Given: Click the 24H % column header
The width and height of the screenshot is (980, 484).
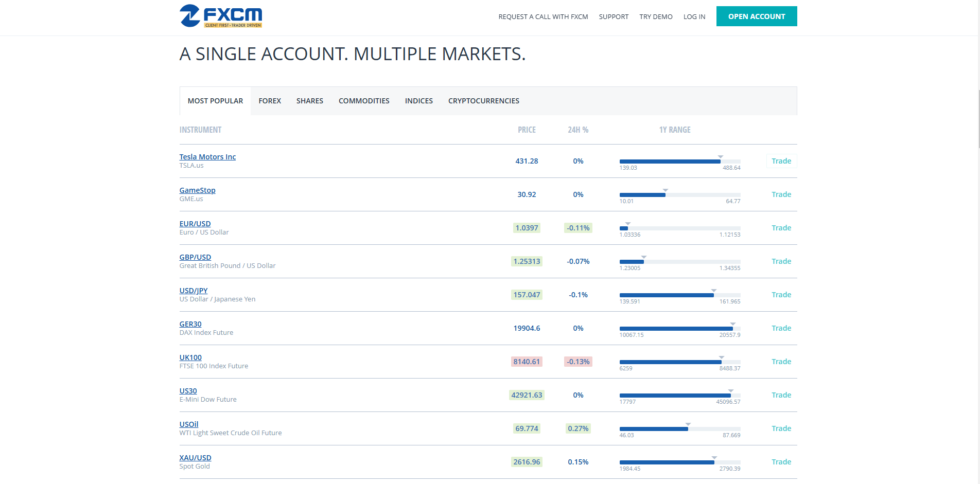Looking at the screenshot, I should [x=578, y=130].
